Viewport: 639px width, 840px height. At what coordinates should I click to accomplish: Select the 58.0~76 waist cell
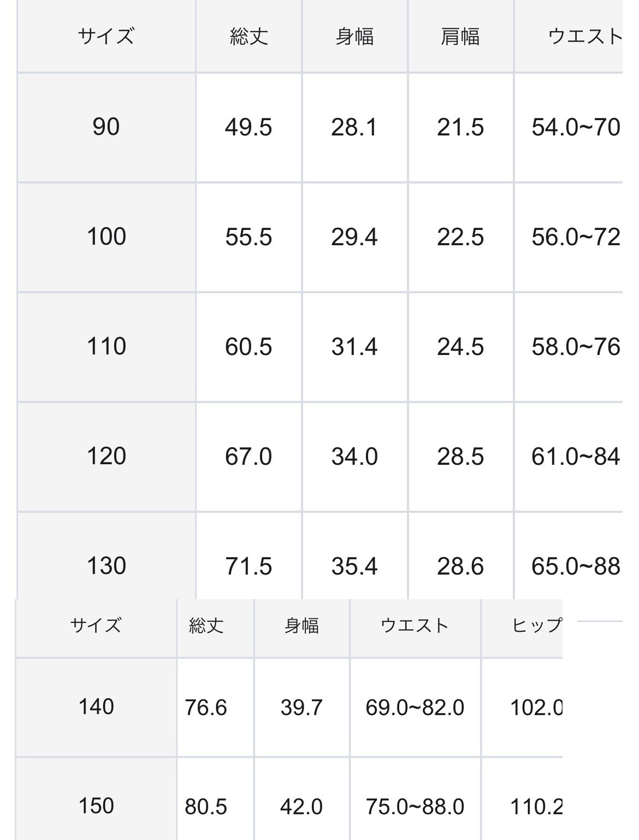click(x=576, y=347)
